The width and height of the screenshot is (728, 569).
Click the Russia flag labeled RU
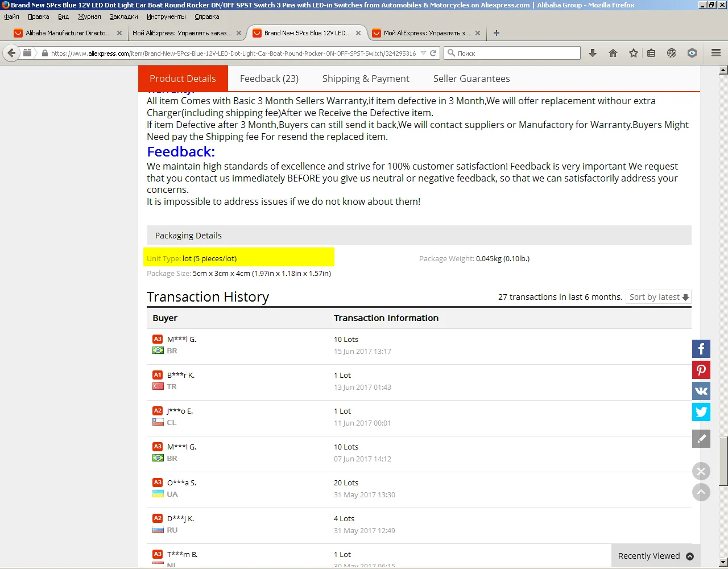[158, 530]
